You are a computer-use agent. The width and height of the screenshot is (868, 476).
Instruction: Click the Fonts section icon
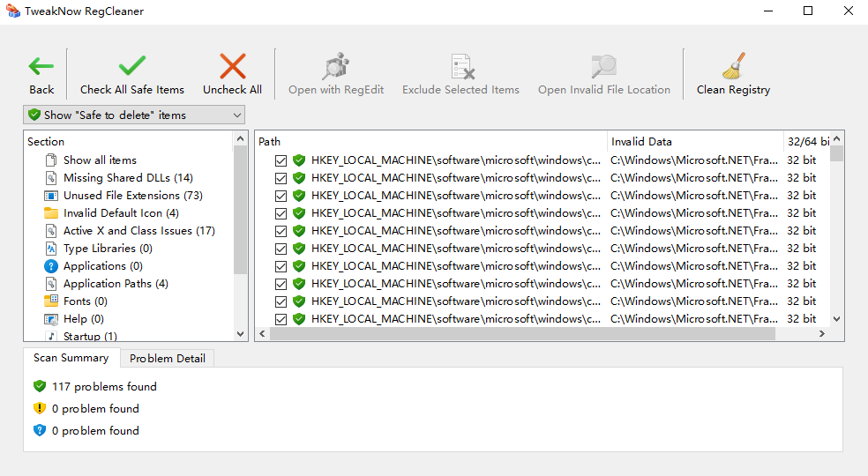(51, 301)
